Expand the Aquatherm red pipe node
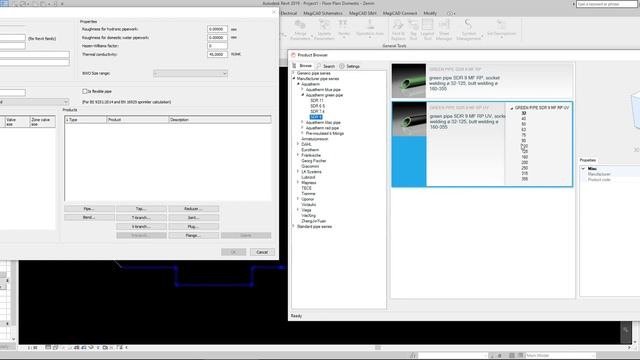Image resolution: width=640 pixels, height=360 pixels. (x=302, y=128)
